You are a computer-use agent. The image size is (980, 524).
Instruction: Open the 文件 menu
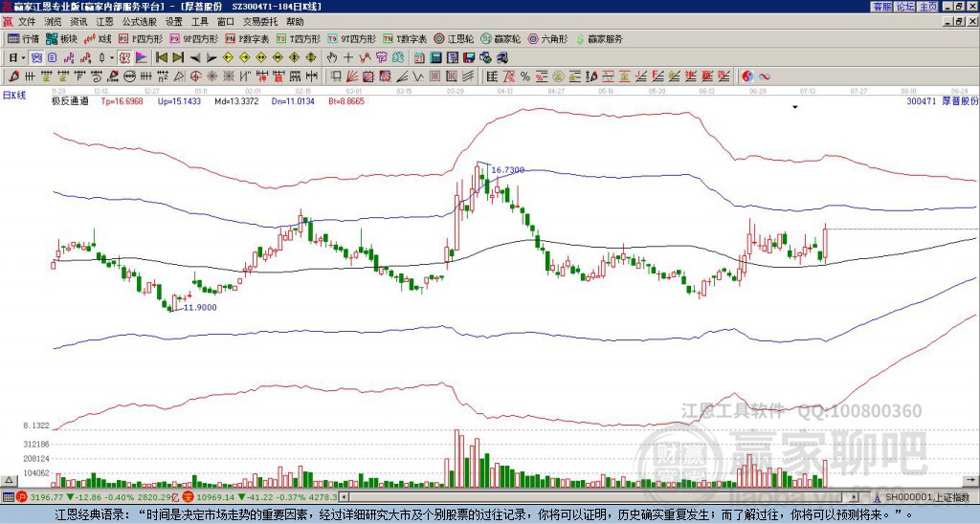[x=27, y=22]
